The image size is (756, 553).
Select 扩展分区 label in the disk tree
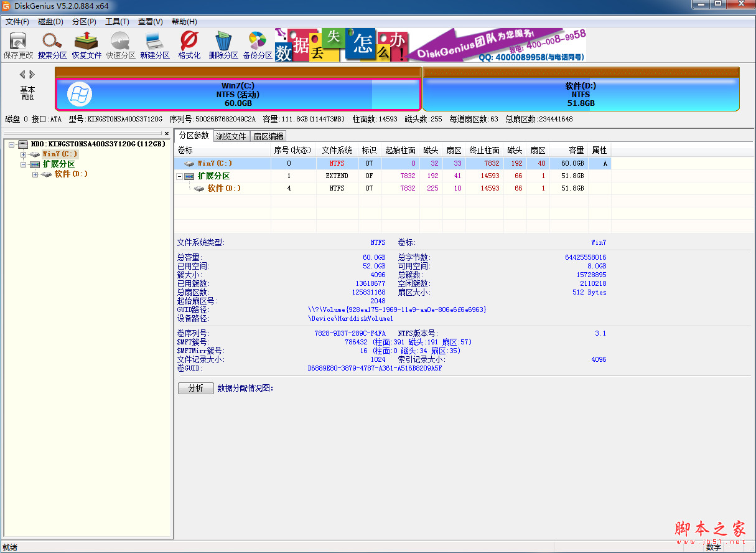coord(59,164)
